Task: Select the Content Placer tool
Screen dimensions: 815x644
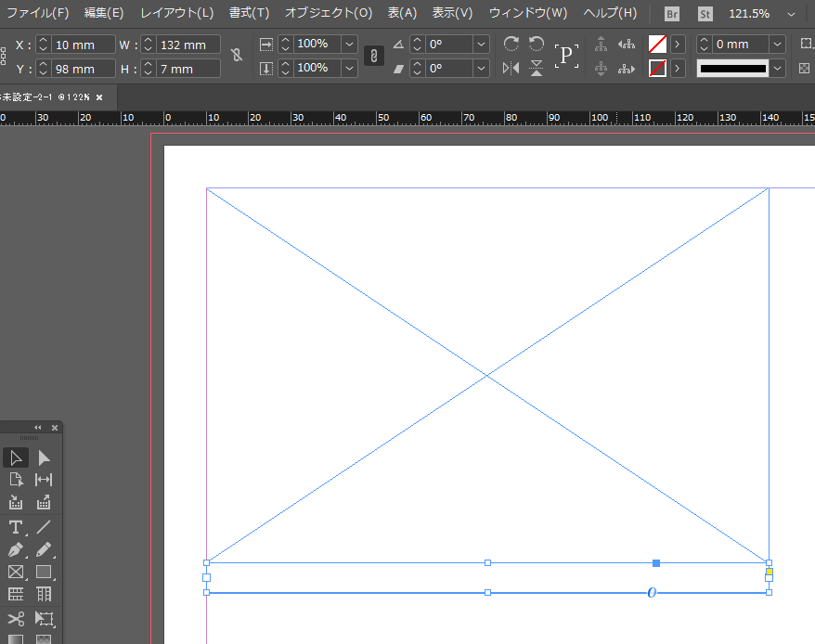Action: (44, 502)
